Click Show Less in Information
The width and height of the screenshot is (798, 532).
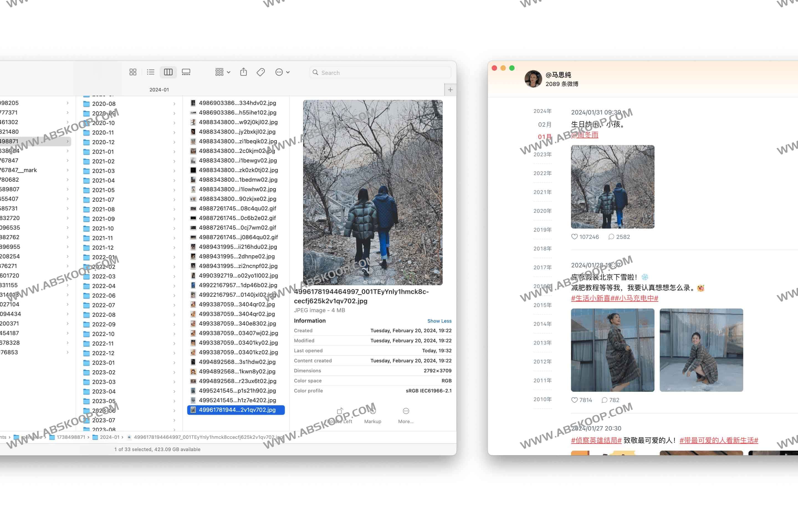tap(439, 321)
